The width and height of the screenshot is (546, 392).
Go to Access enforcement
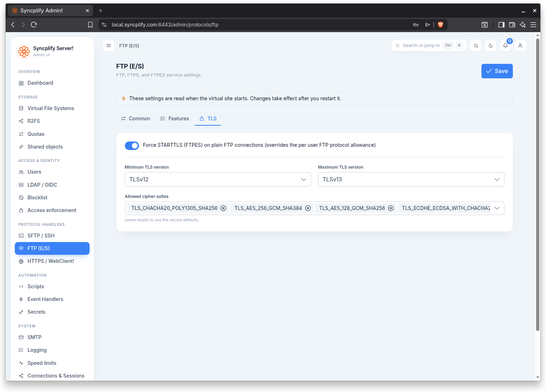pos(52,210)
